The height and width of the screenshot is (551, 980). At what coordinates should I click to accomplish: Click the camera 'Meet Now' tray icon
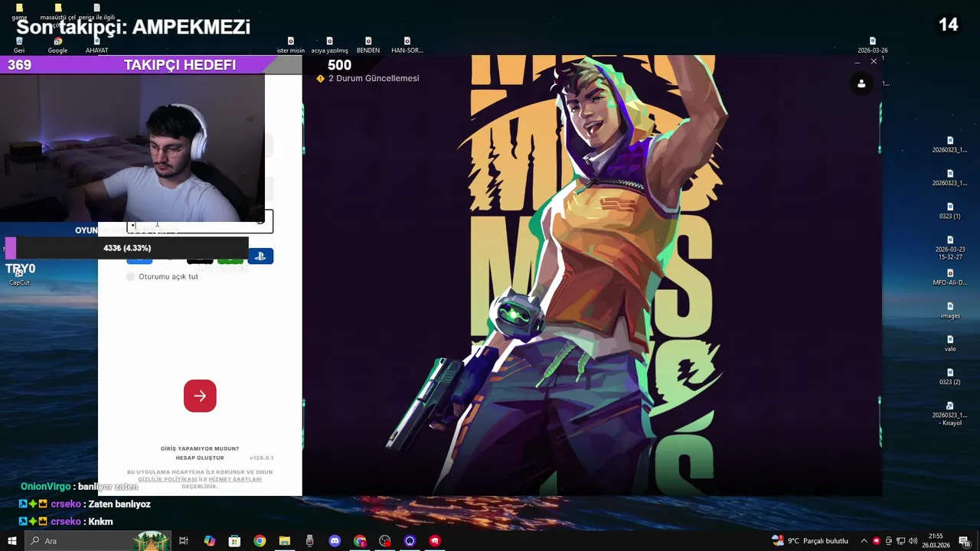888,541
